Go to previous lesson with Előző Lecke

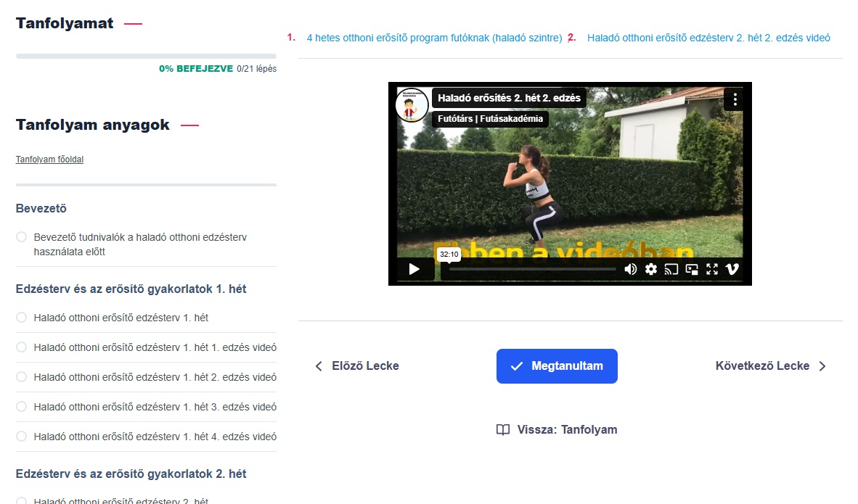point(356,366)
